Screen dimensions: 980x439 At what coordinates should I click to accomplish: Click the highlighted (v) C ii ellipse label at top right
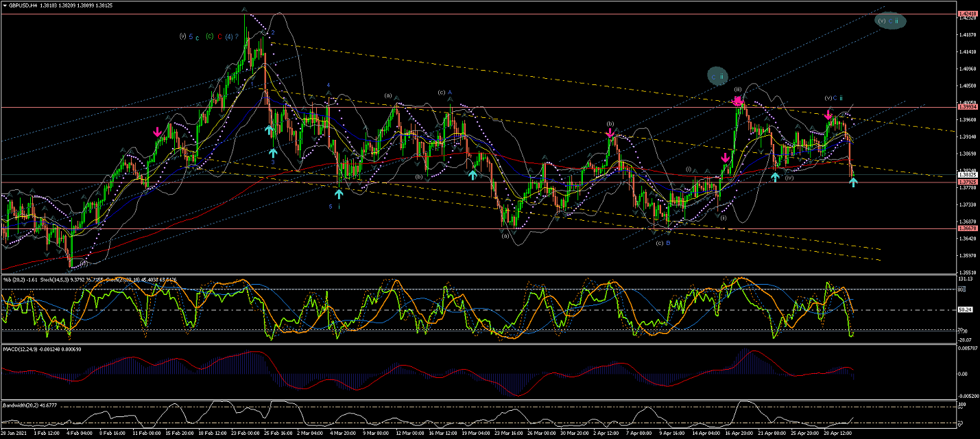click(x=891, y=21)
